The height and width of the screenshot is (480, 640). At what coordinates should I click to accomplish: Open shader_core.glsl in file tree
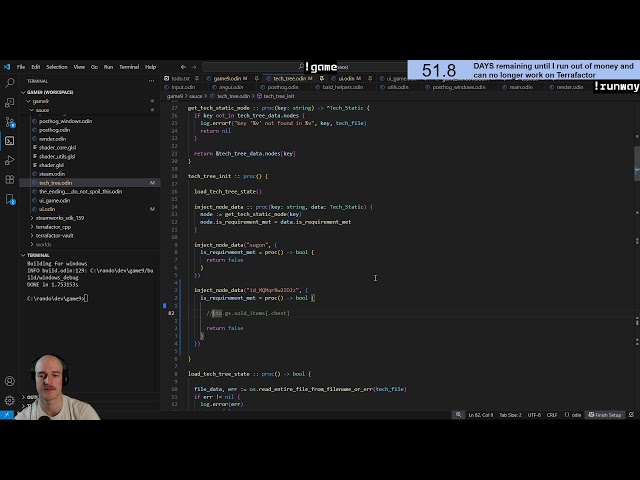57,148
